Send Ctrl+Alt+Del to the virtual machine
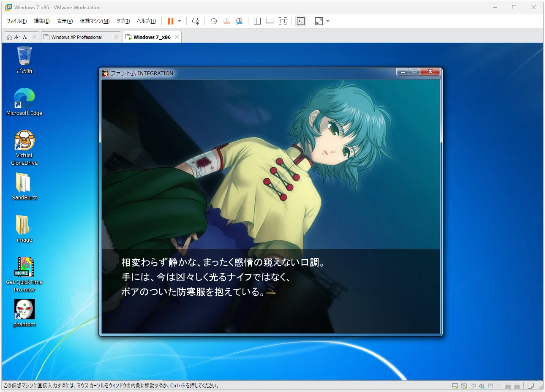 [196, 21]
